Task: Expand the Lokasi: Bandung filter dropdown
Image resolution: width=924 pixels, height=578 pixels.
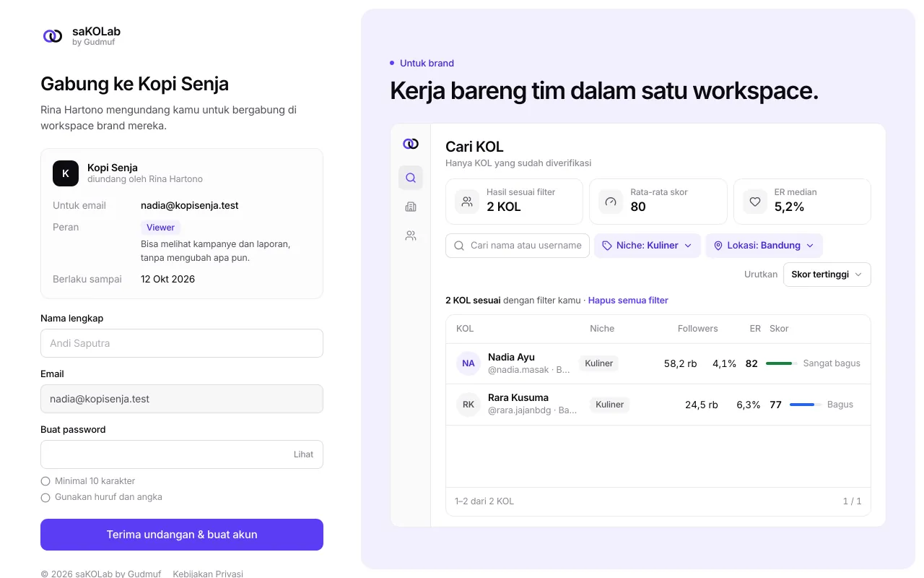Action: [764, 246]
